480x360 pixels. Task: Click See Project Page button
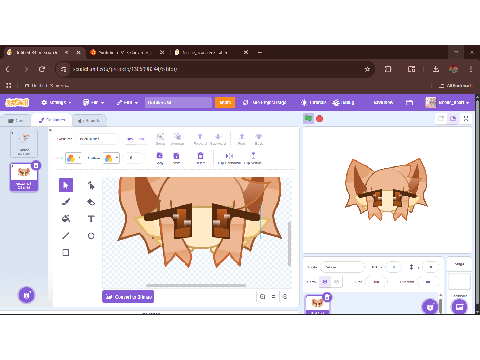(x=265, y=102)
